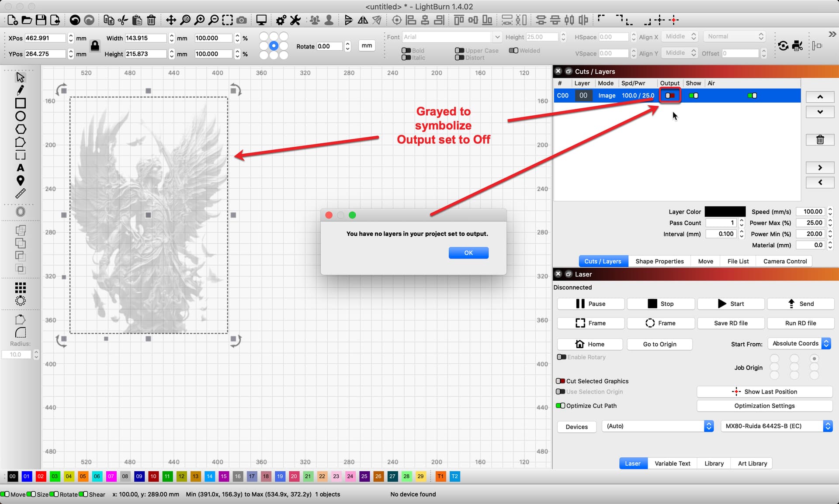Delete layer with trash icon
This screenshot has width=839, height=504.
coord(820,140)
